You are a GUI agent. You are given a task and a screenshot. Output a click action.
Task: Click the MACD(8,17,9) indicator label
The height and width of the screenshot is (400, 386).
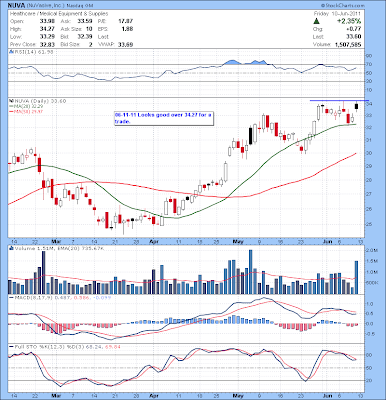click(33, 297)
